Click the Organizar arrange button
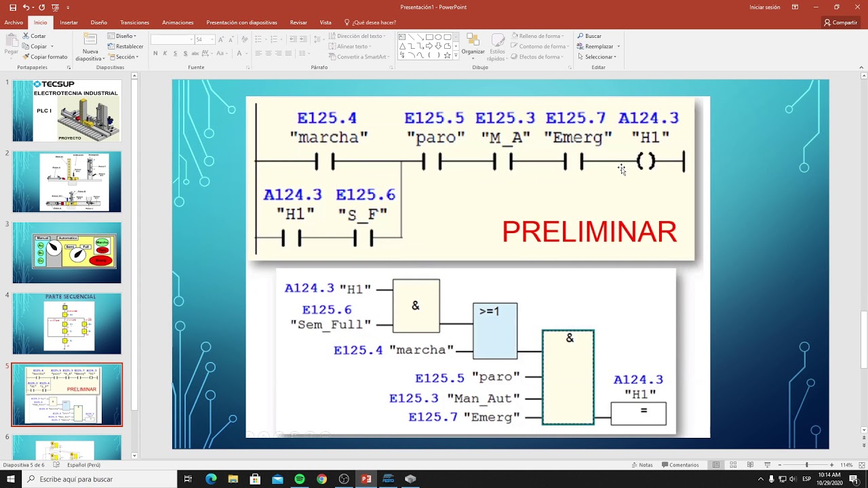Viewport: 868px width, 488px height. 473,46
